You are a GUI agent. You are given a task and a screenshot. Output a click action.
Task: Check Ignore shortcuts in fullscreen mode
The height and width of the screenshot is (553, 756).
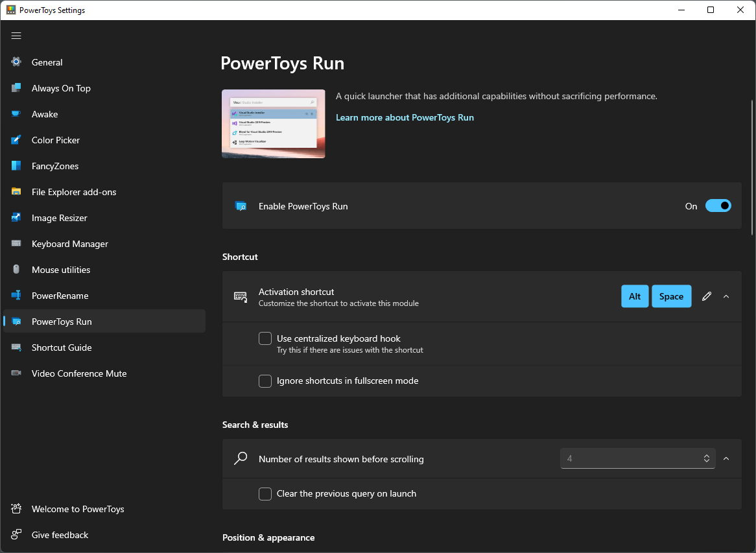coord(265,381)
